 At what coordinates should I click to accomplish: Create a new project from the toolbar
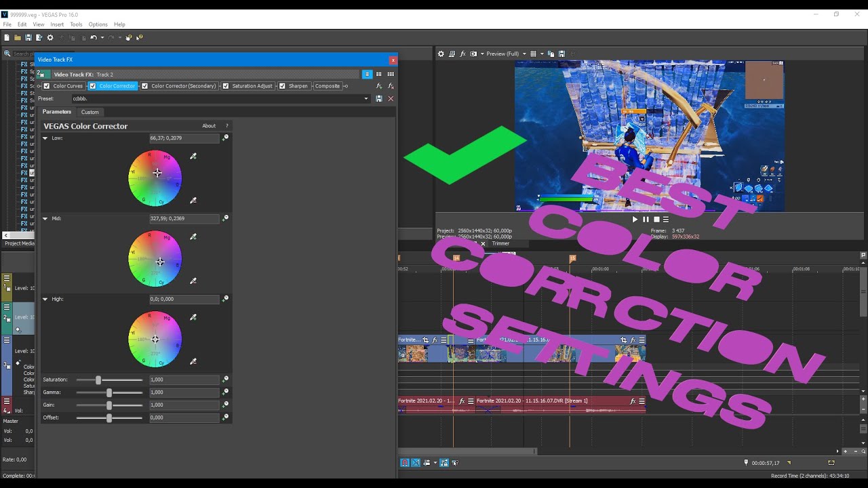click(x=7, y=38)
